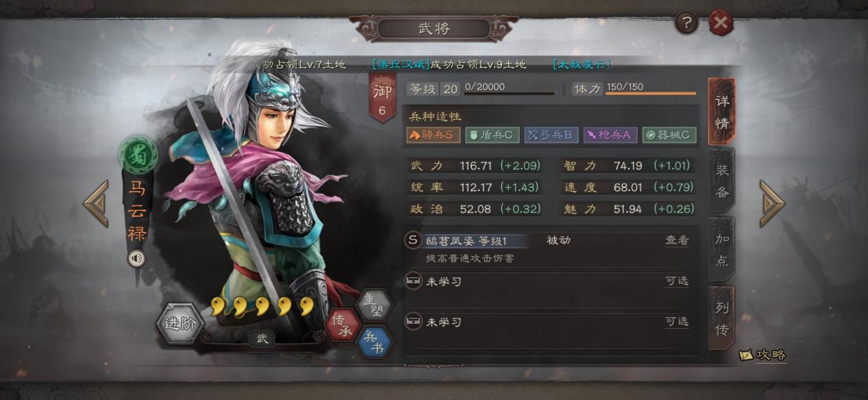Switch to the 装备 tab
Image resolution: width=868 pixels, height=400 pixels.
pos(722,181)
